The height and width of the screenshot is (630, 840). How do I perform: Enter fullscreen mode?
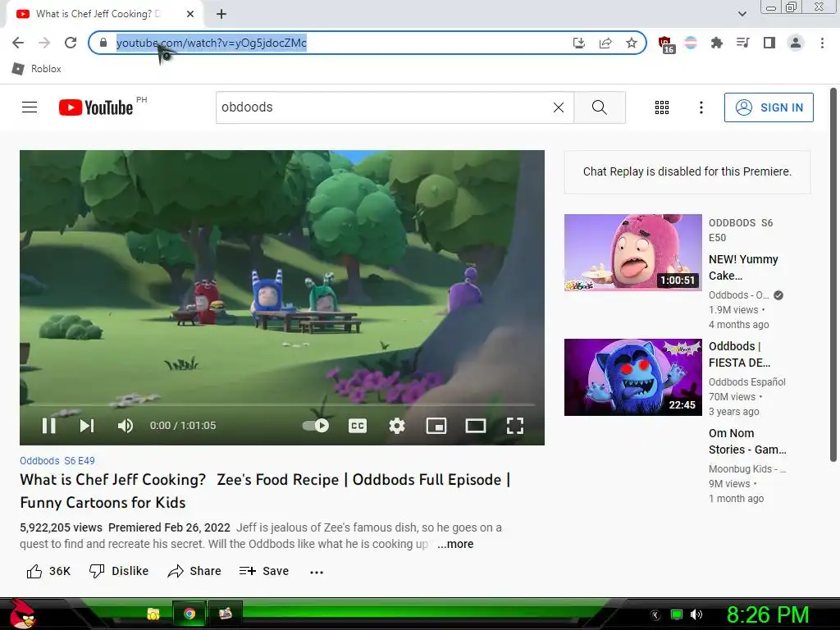515,426
